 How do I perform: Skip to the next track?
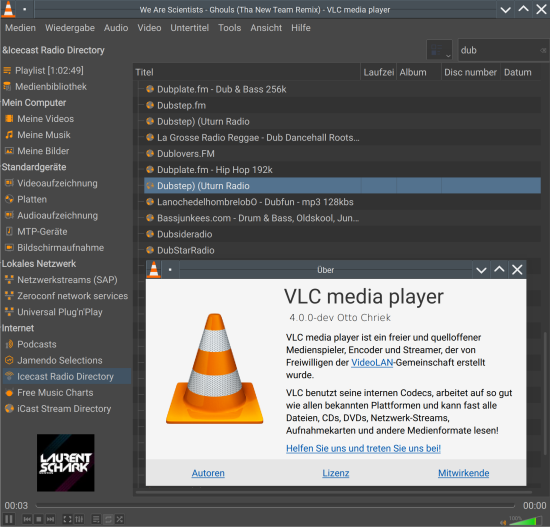pyautogui.click(x=51, y=519)
